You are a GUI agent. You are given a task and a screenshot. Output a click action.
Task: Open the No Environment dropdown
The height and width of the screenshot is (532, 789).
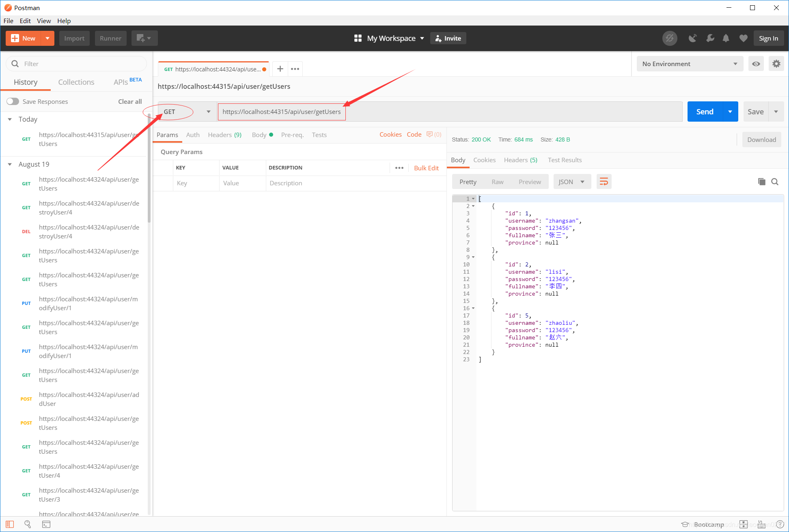point(689,64)
